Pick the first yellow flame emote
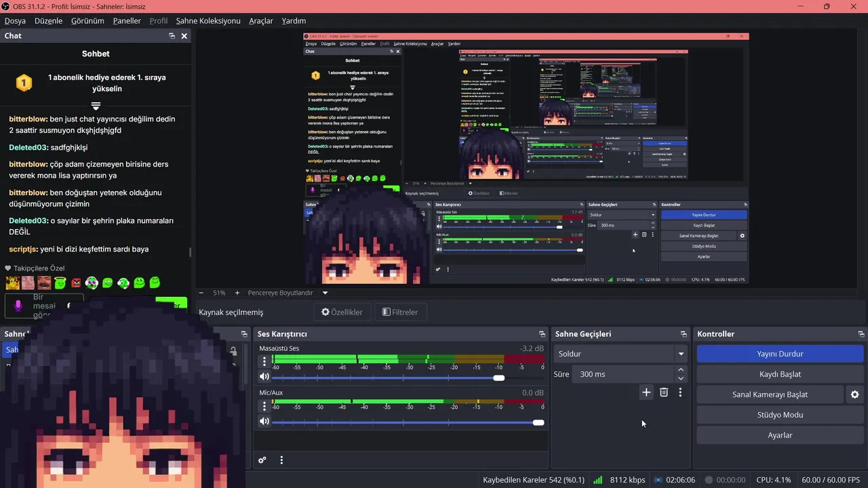 click(x=12, y=283)
